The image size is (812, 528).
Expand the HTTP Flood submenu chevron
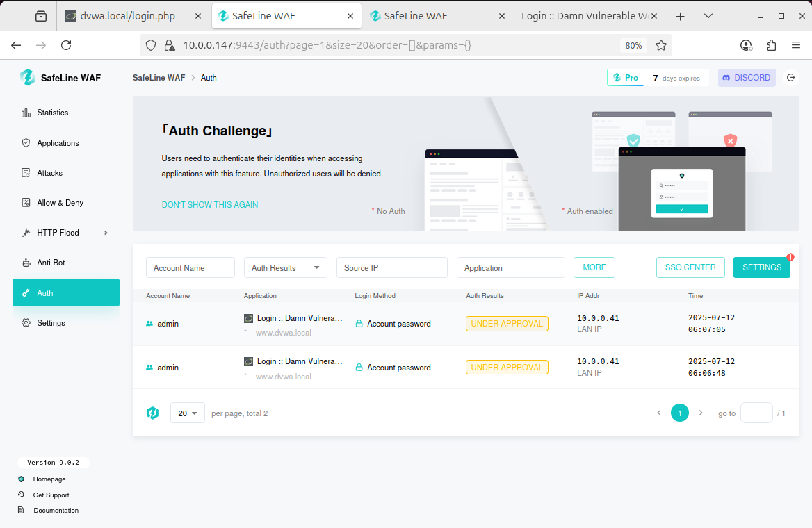click(106, 233)
